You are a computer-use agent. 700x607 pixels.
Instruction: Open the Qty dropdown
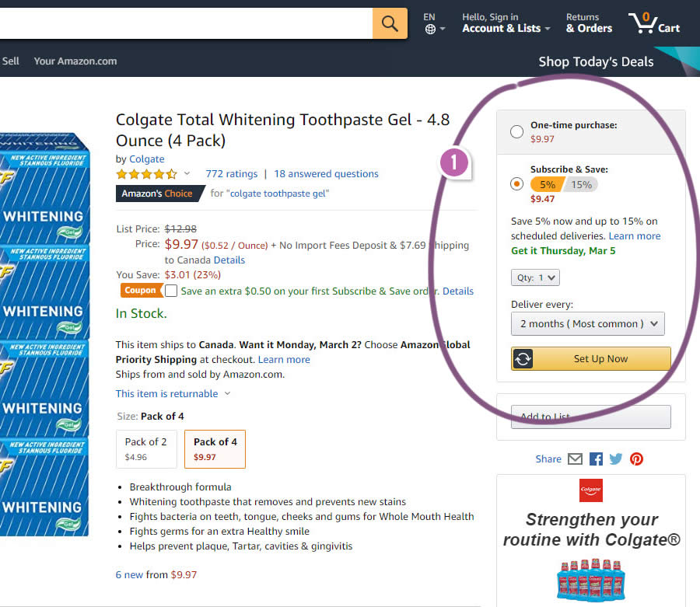[x=535, y=277]
